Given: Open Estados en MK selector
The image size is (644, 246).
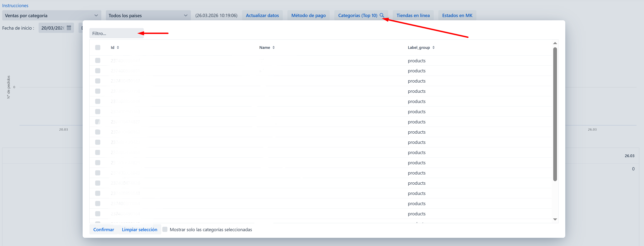Looking at the screenshot, I should click(457, 15).
